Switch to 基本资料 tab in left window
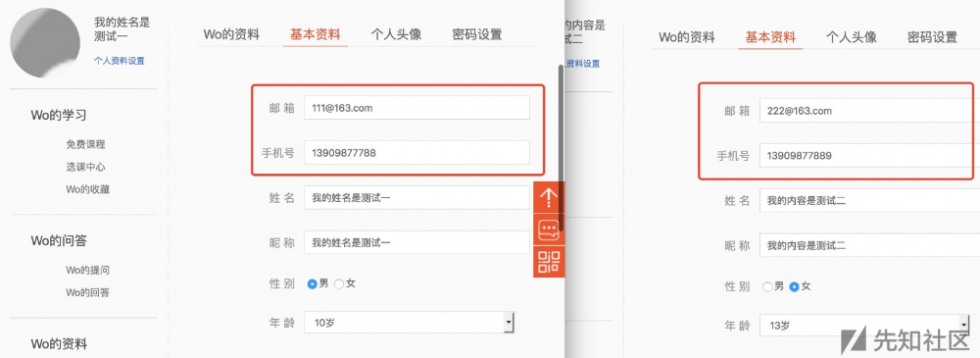 [315, 34]
